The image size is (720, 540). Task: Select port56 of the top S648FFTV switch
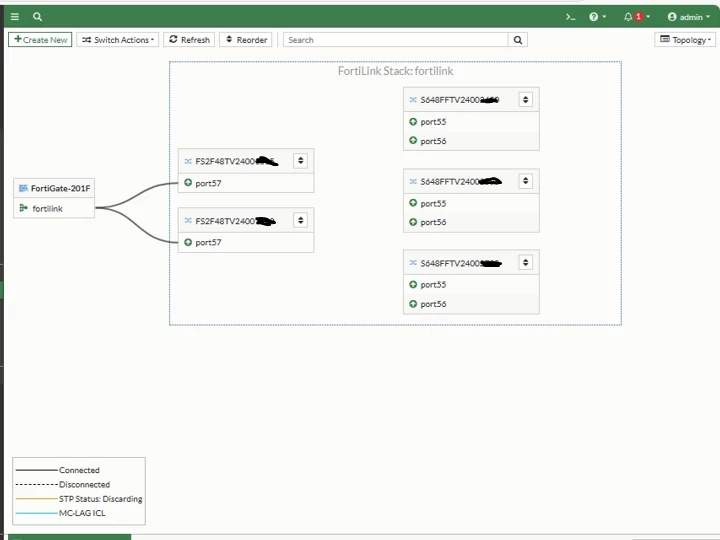click(x=472, y=141)
